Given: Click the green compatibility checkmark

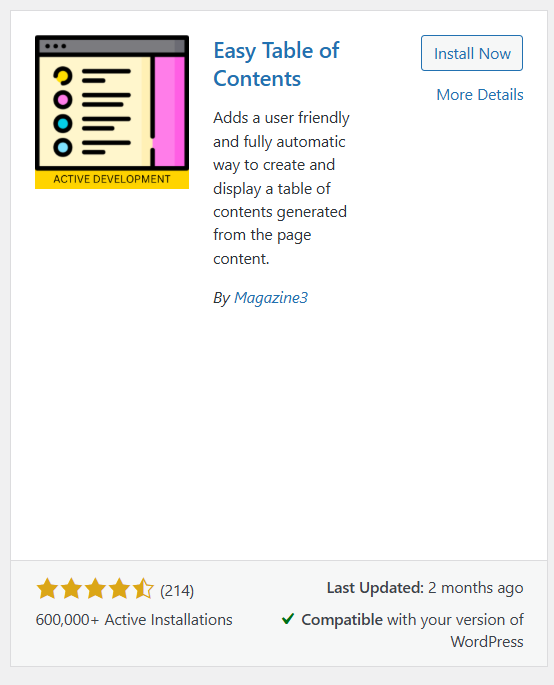Looking at the screenshot, I should point(288,619).
